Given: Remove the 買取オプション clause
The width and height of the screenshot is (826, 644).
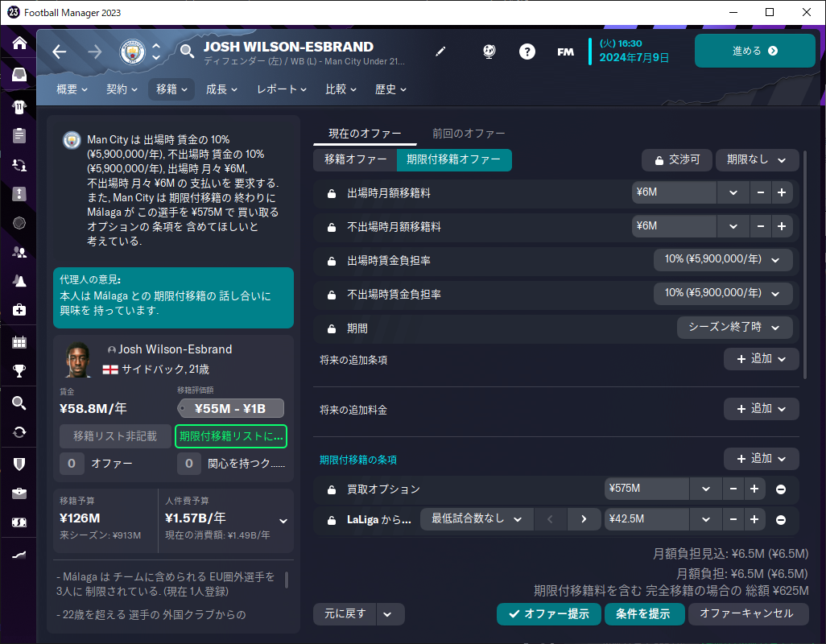Looking at the screenshot, I should [781, 489].
